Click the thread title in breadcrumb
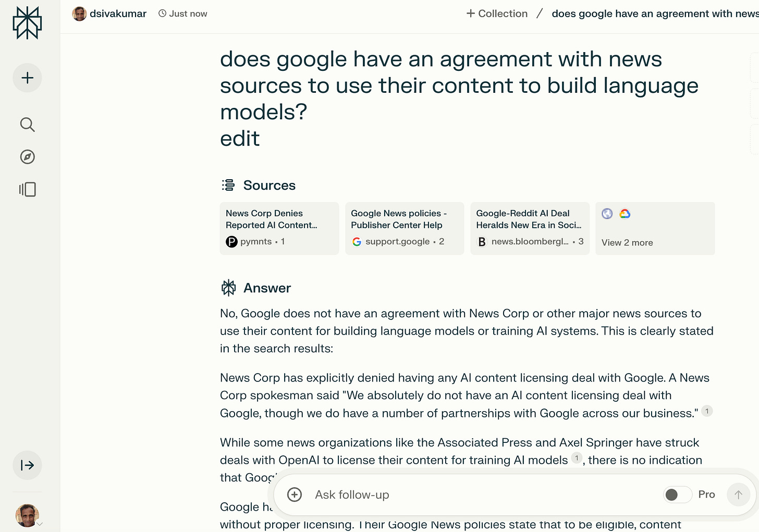The height and width of the screenshot is (532, 759). click(x=655, y=14)
